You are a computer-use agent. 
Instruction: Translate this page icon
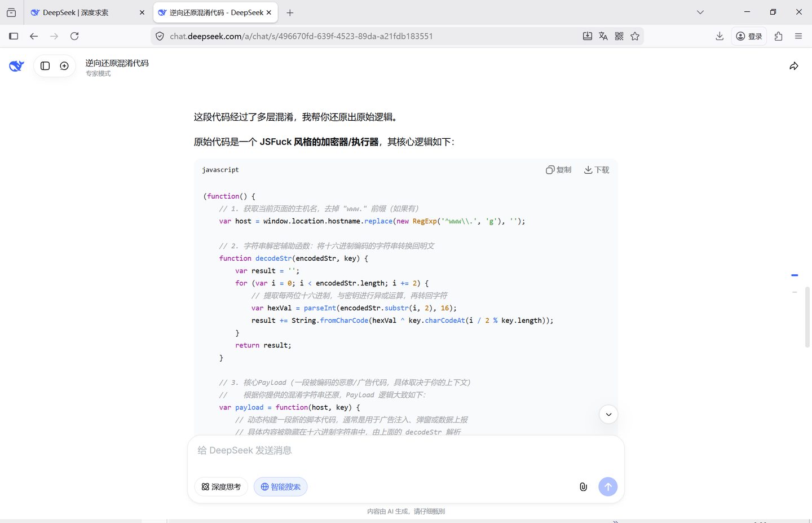pos(603,36)
